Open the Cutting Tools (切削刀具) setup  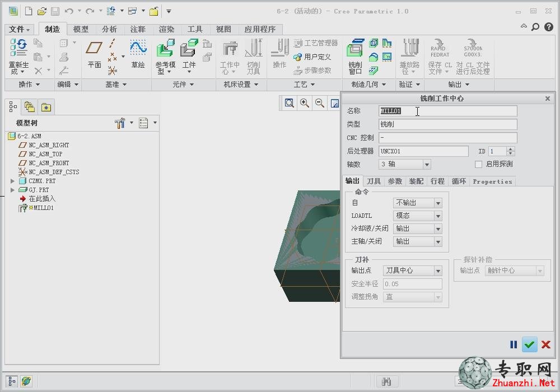click(254, 57)
